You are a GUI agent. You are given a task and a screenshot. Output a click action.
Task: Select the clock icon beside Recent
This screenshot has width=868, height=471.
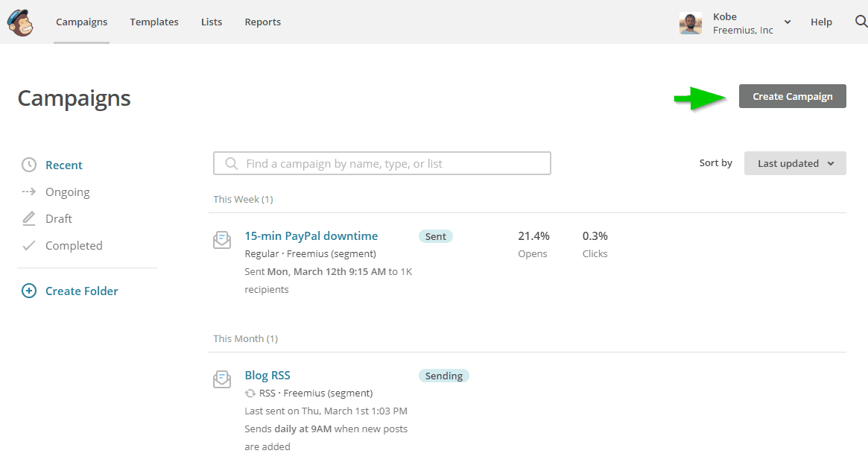pos(29,165)
